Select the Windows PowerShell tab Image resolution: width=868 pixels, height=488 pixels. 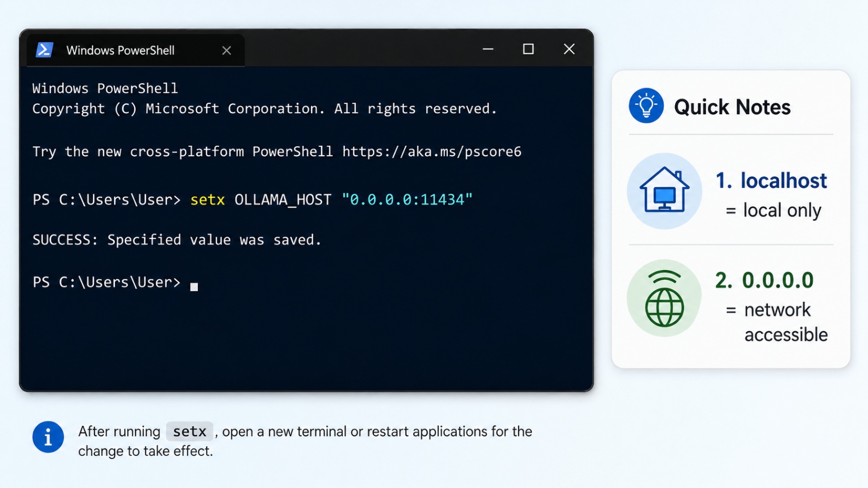[136, 50]
